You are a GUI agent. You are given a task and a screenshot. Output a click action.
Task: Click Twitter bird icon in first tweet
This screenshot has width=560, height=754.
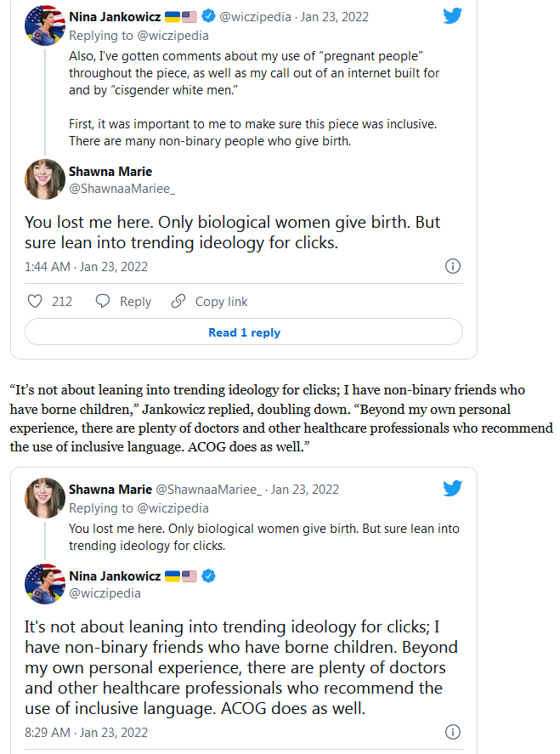click(x=452, y=16)
